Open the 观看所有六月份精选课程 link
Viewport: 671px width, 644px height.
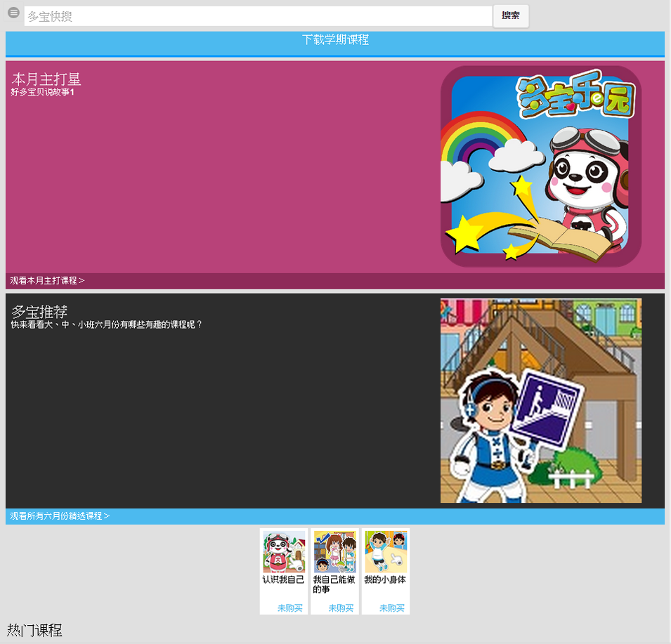(x=60, y=516)
